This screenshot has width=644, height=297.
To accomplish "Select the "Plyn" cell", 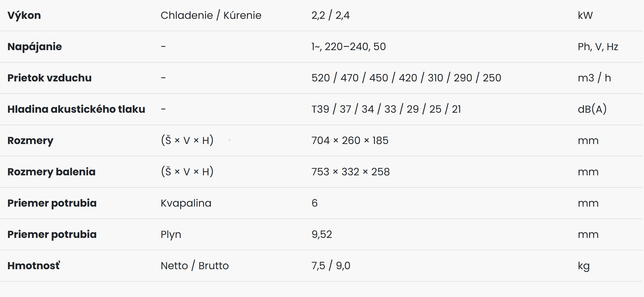I will 171,234.
